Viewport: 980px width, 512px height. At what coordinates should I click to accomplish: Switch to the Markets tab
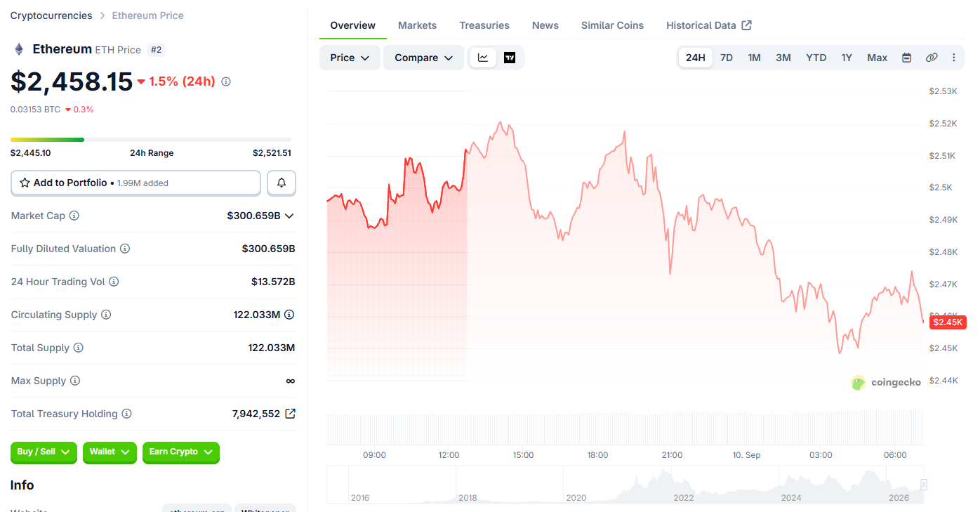(x=417, y=25)
